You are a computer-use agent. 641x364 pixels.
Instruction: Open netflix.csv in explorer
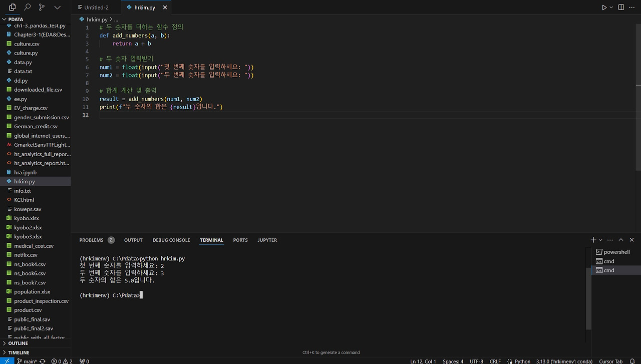pyautogui.click(x=36, y=255)
